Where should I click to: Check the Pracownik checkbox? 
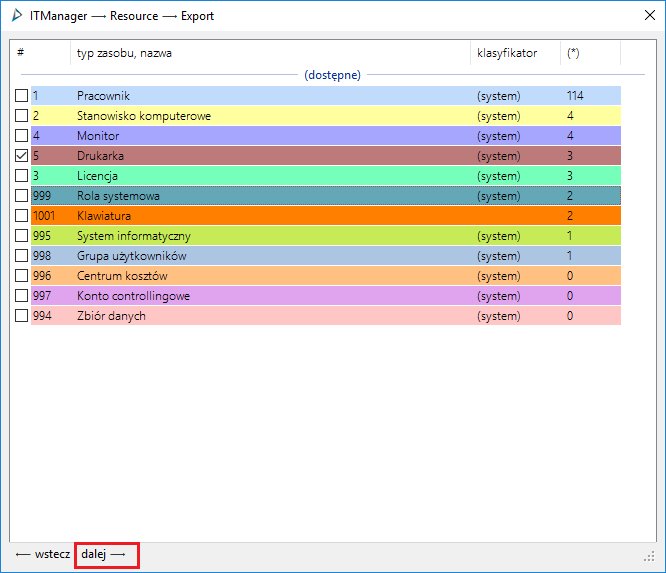pos(21,96)
